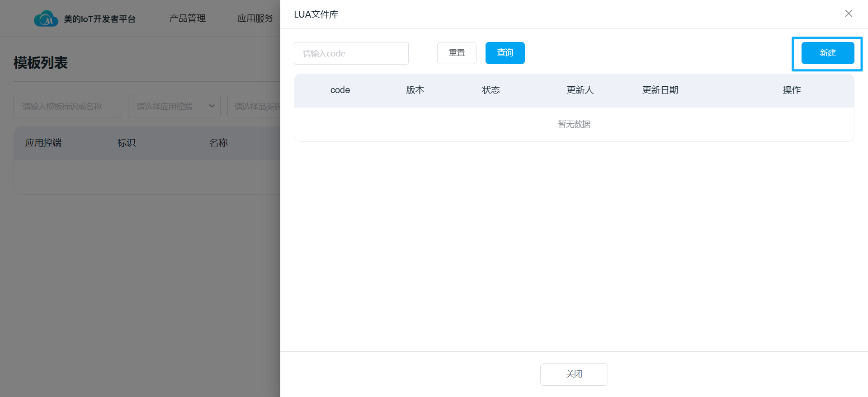Click the 请输入code search field
The height and width of the screenshot is (397, 868).
pos(351,53)
